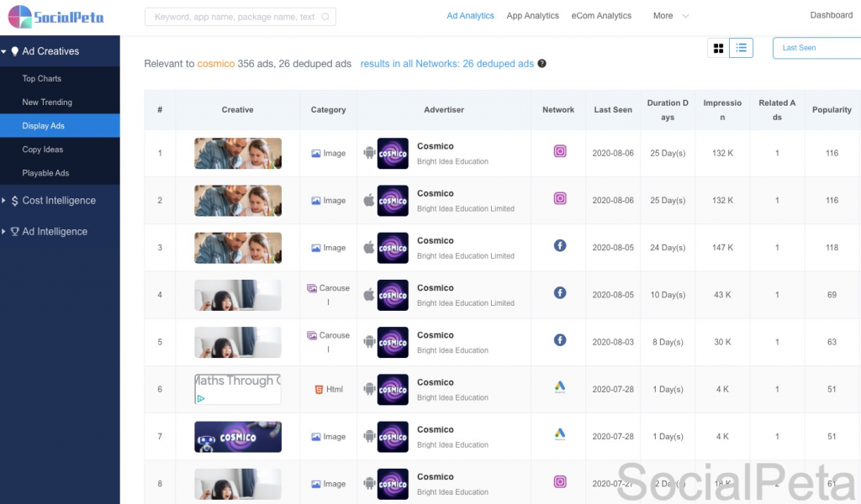
Task: Click the Network column header
Action: tap(558, 110)
